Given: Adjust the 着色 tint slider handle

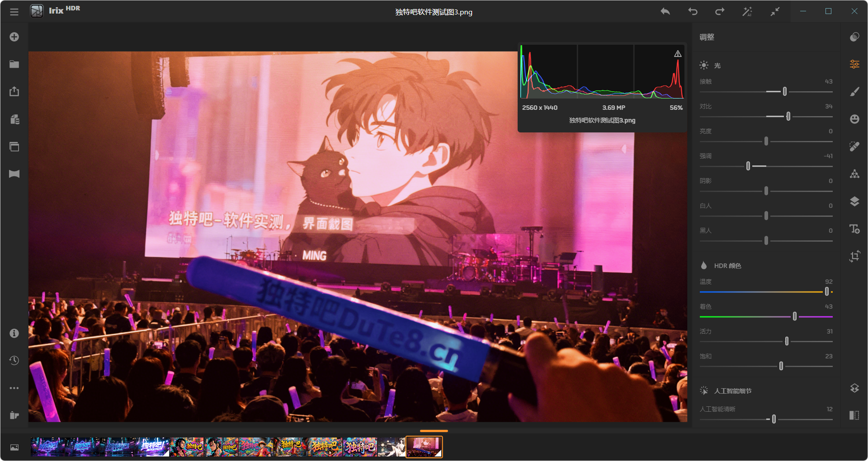Looking at the screenshot, I should pos(794,316).
